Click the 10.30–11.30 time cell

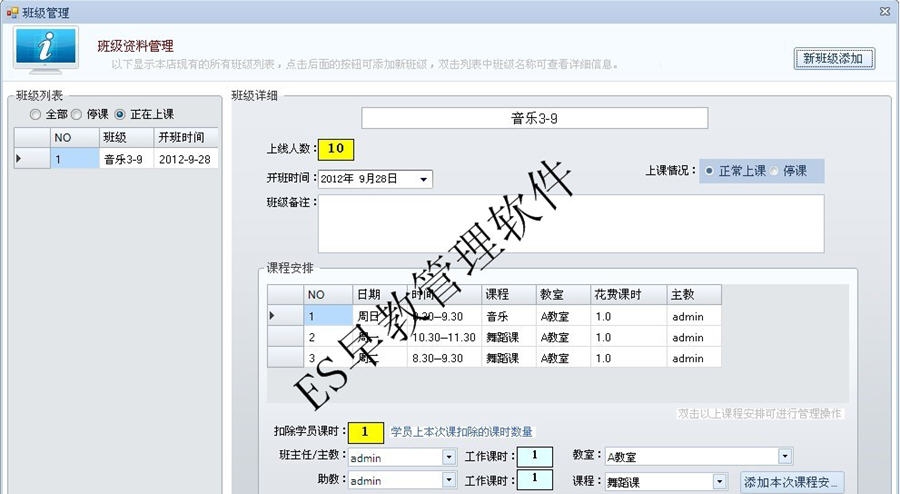pos(444,337)
